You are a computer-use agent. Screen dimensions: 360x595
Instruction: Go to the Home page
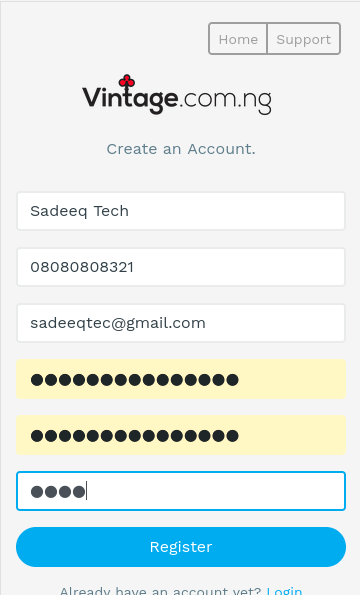pyautogui.click(x=238, y=39)
